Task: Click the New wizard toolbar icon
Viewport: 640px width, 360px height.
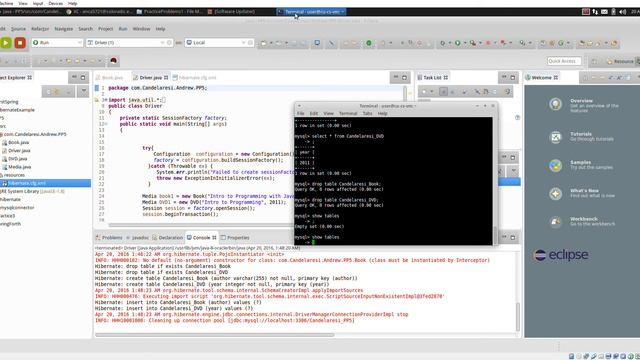Action: pos(264,43)
